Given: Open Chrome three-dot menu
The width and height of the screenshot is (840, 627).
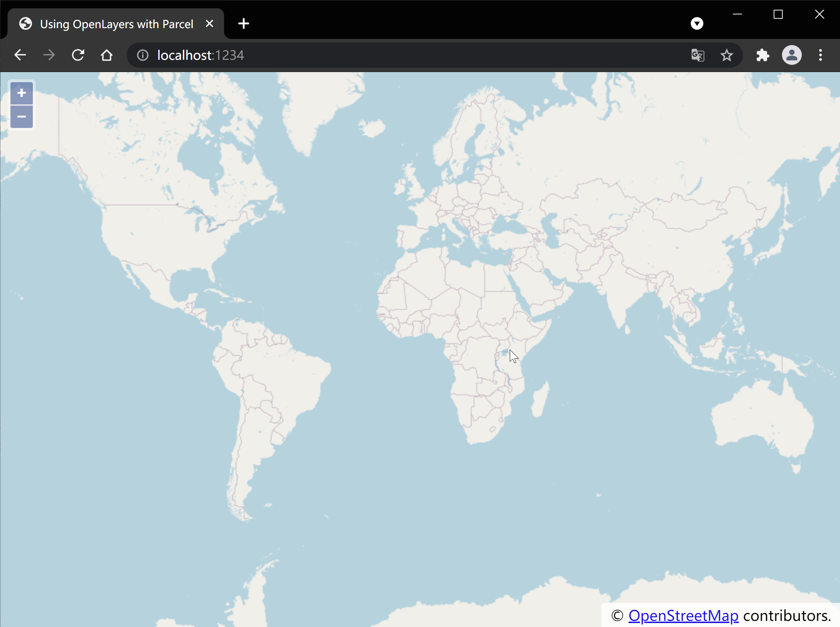Looking at the screenshot, I should (821, 55).
